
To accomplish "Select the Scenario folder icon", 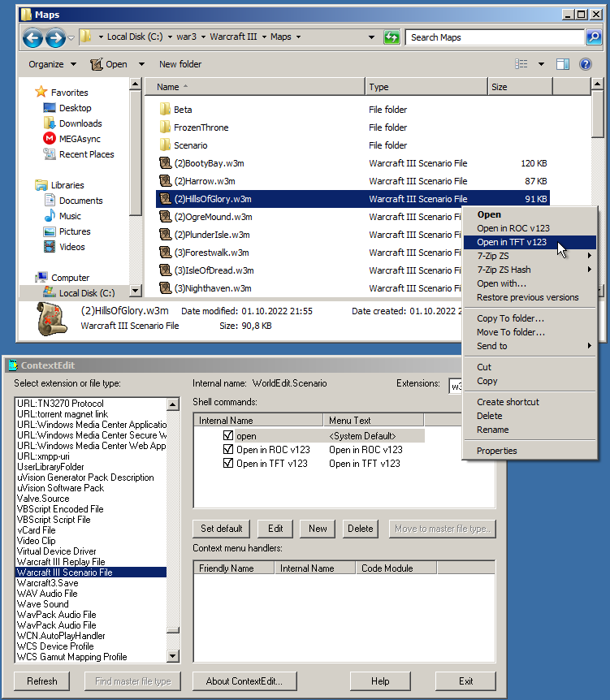I will pos(165,145).
